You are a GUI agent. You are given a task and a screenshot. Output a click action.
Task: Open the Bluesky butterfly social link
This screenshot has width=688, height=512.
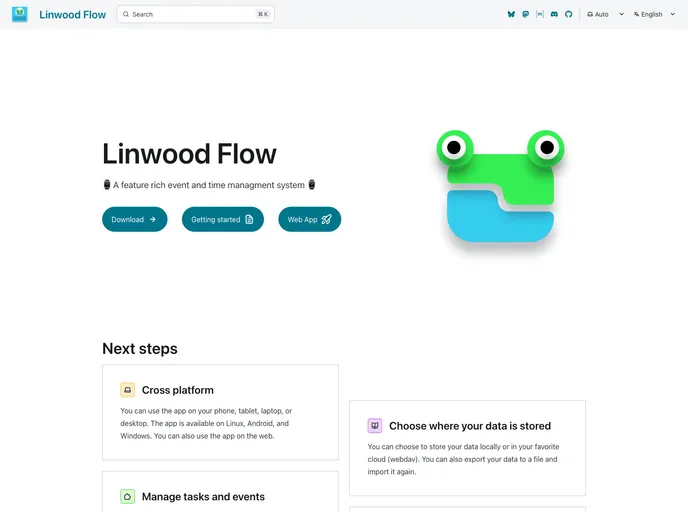(511, 14)
